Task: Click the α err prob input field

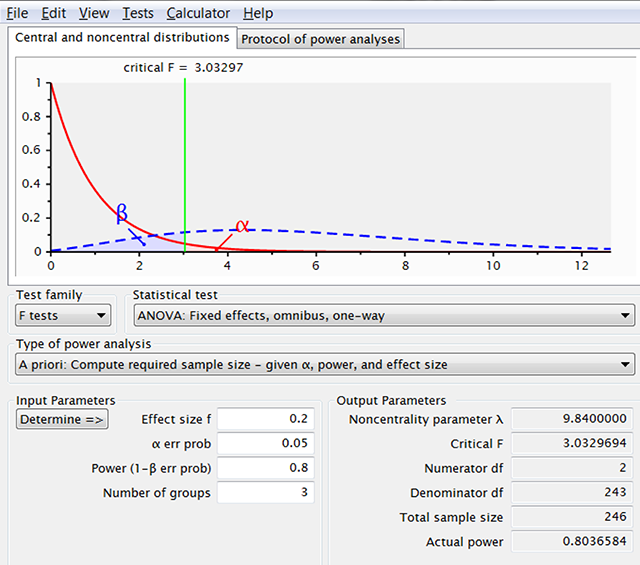Action: (265, 443)
